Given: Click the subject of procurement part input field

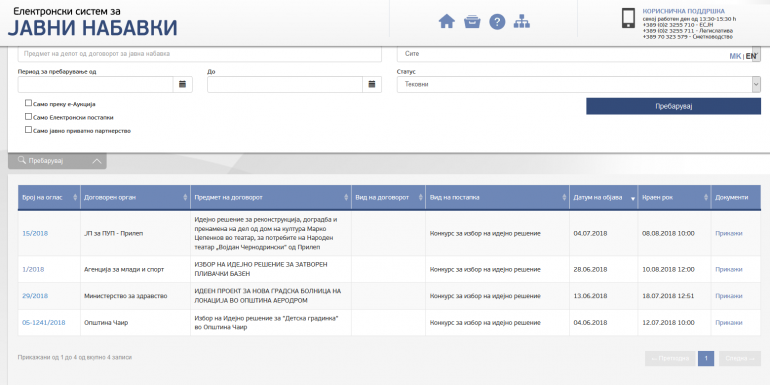Looking at the screenshot, I should point(199,54).
